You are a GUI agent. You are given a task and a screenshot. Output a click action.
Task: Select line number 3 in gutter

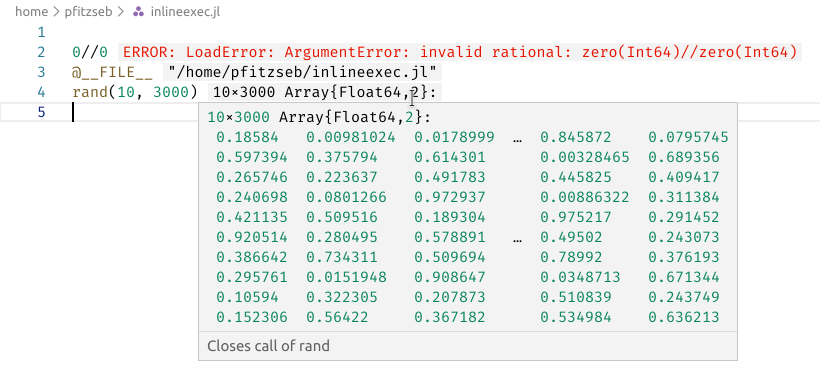[41, 72]
